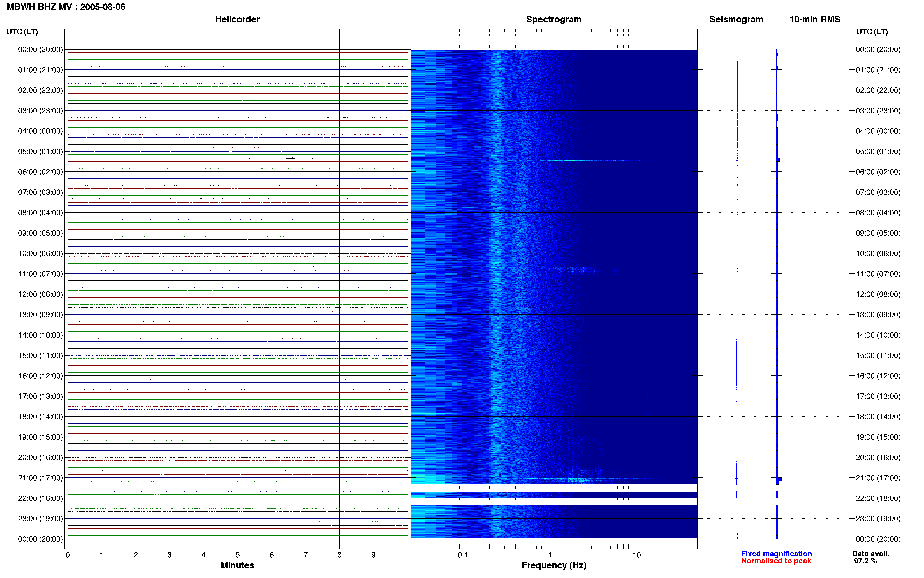
Task: Click the 'Seismogram' panel heading
Action: pyautogui.click(x=736, y=19)
